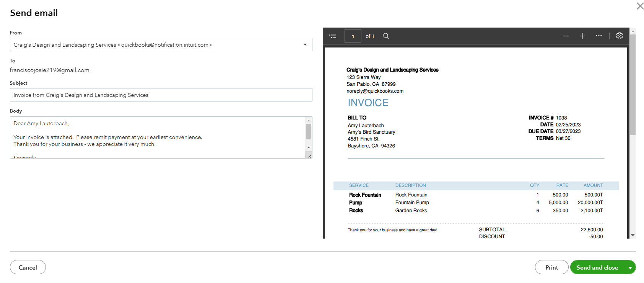Click the Fountain Pump description

412,203
